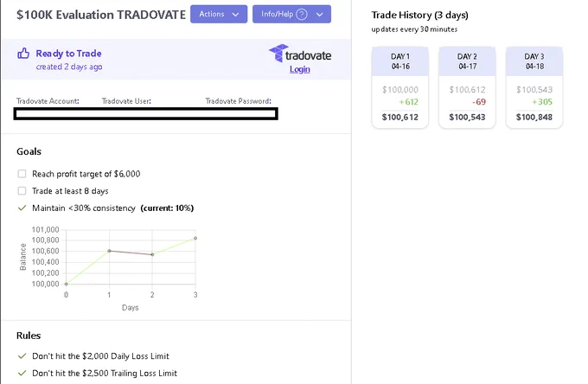The width and height of the screenshot is (588, 384).
Task: Click the -69 loss on Day 2
Action: click(x=479, y=102)
